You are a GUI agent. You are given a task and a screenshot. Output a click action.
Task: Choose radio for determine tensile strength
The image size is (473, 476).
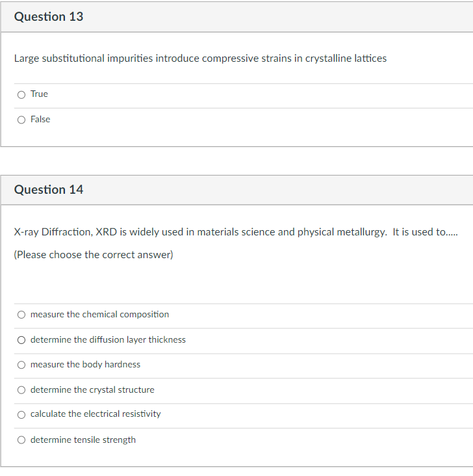point(21,440)
